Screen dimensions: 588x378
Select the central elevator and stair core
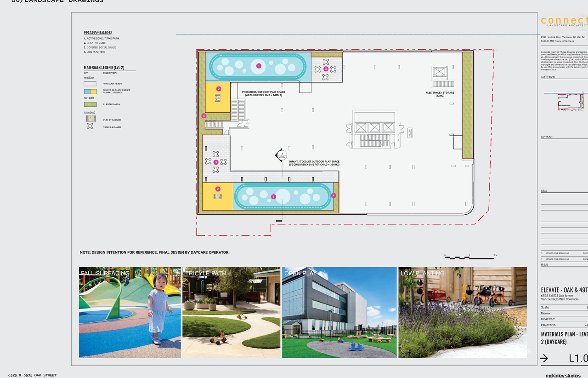click(x=375, y=130)
